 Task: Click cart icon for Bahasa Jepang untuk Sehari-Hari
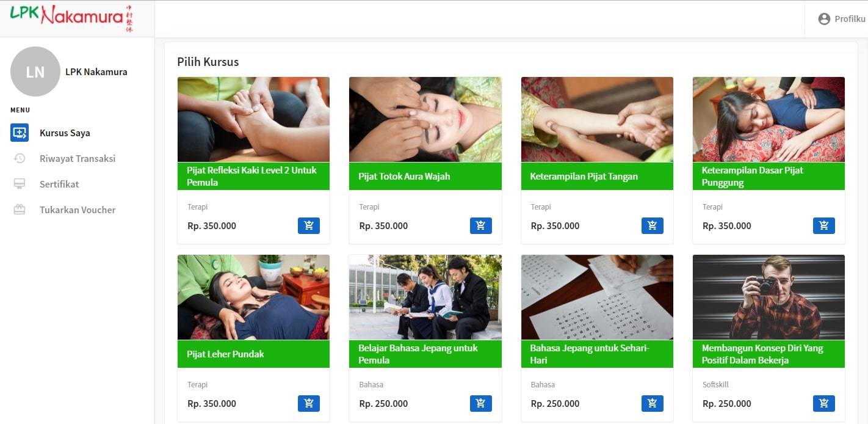pyautogui.click(x=653, y=403)
